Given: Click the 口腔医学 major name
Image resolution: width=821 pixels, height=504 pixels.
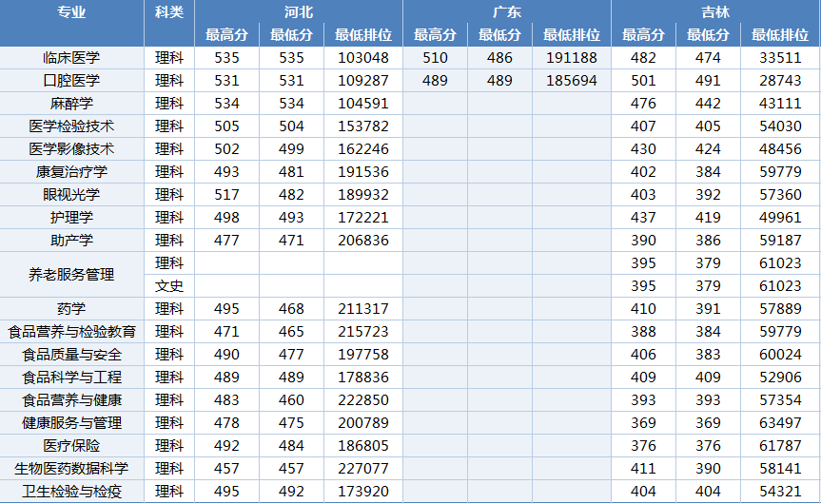Looking at the screenshot, I should 71,81.
